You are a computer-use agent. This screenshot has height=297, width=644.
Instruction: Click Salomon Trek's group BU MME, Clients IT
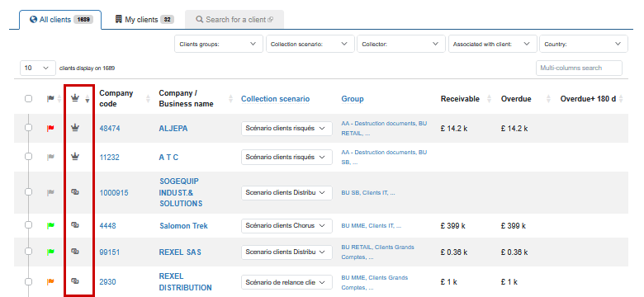point(372,225)
